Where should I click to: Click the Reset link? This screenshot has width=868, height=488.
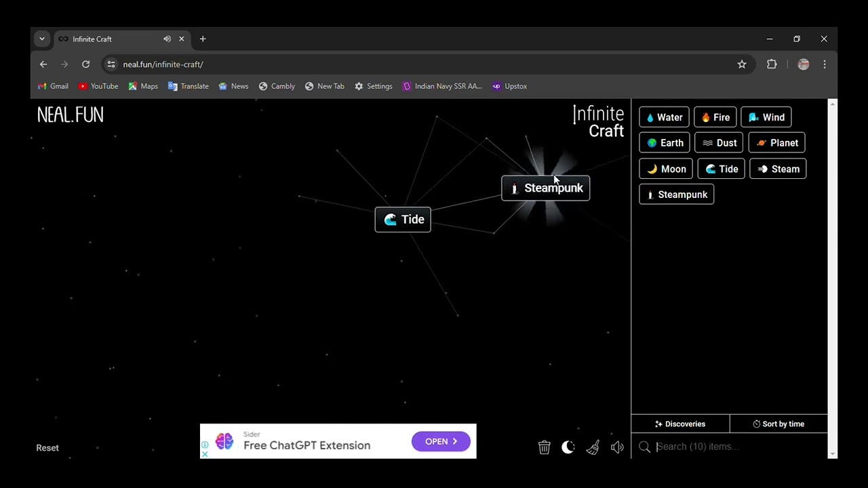47,448
